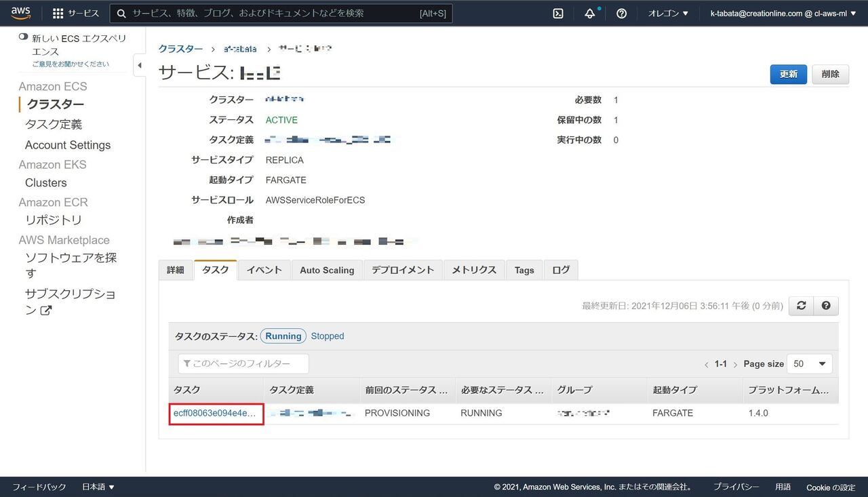Click the PROVISIONING status cell
Image resolution: width=868 pixels, height=497 pixels.
click(397, 413)
